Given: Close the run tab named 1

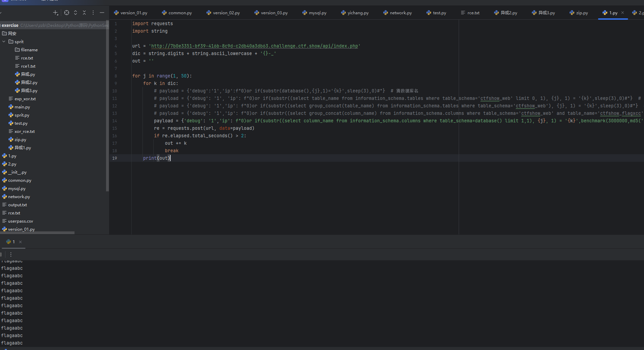Looking at the screenshot, I should (20, 242).
